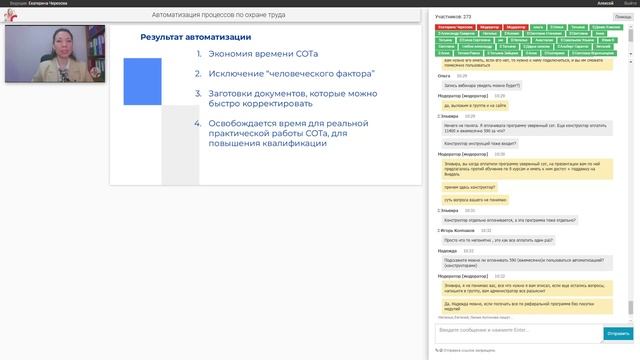The image size is (640, 360).
Task: Click the Выйти exit link in the top bar
Action: tap(630, 3)
